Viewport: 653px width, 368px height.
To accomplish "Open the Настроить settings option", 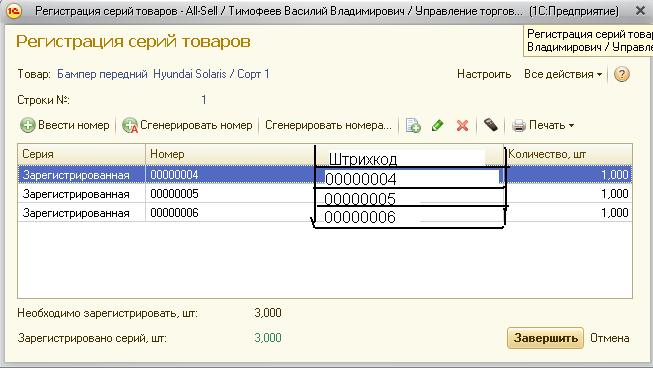I will 484,74.
